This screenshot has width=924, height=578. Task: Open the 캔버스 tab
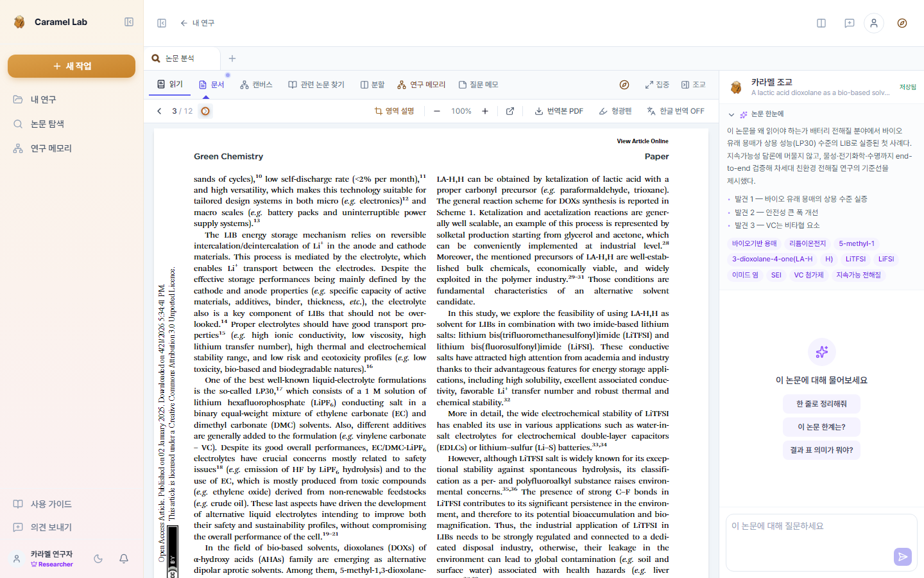pos(257,85)
